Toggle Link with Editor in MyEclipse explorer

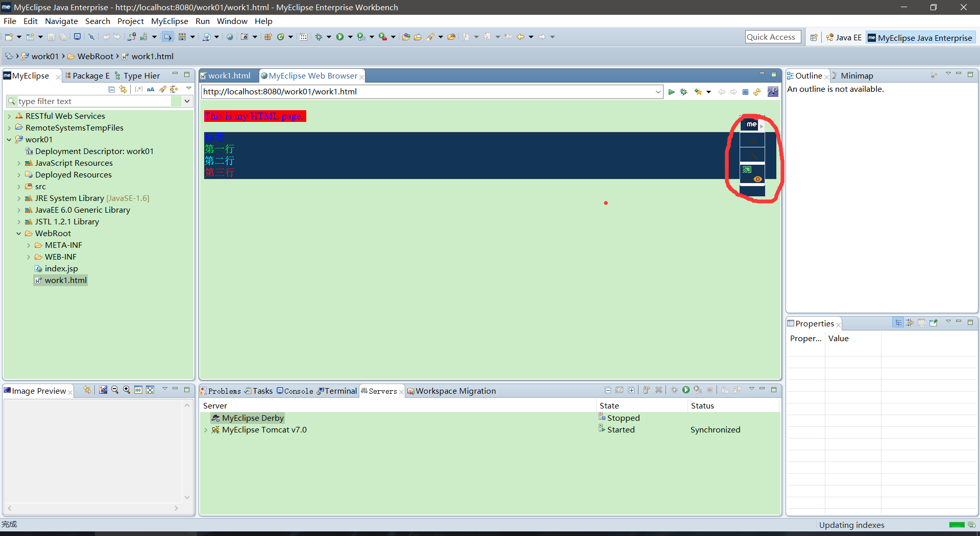pyautogui.click(x=123, y=89)
